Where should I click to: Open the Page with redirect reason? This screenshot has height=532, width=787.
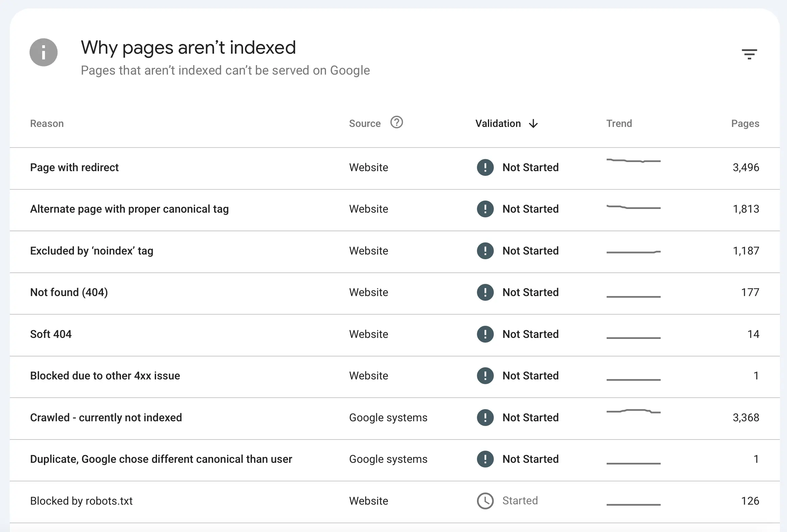(x=74, y=167)
